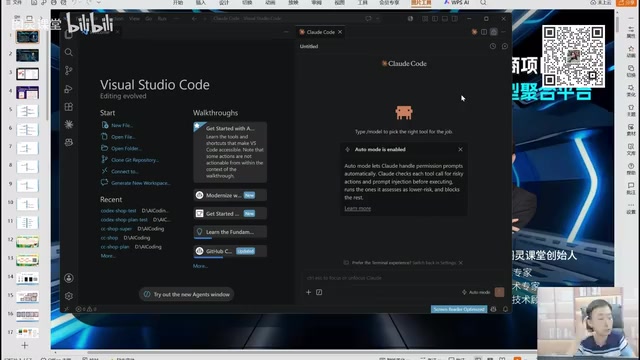Open the View menu in VS Code

(134, 18)
